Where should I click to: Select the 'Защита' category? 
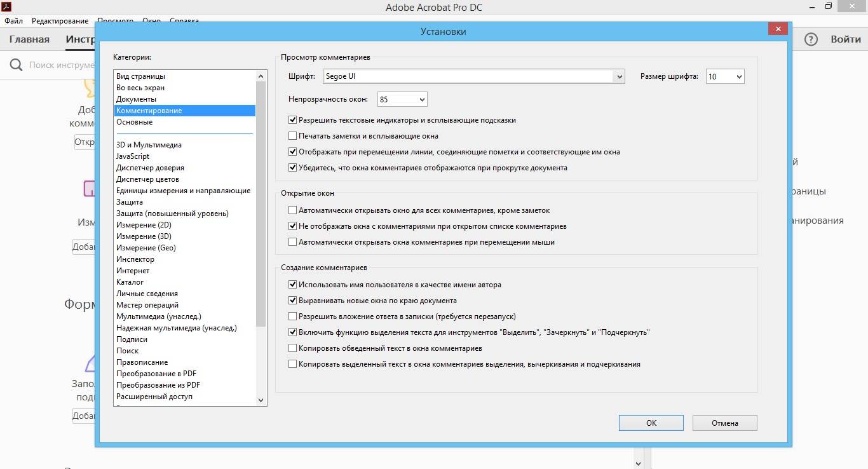pyautogui.click(x=184, y=202)
